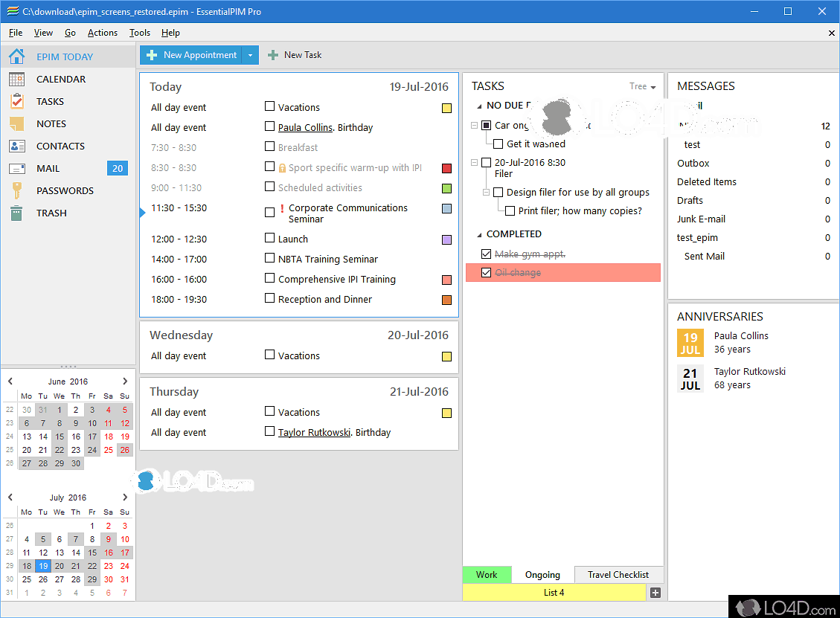This screenshot has height=618, width=840.
Task: Open the Help menu
Action: [170, 33]
